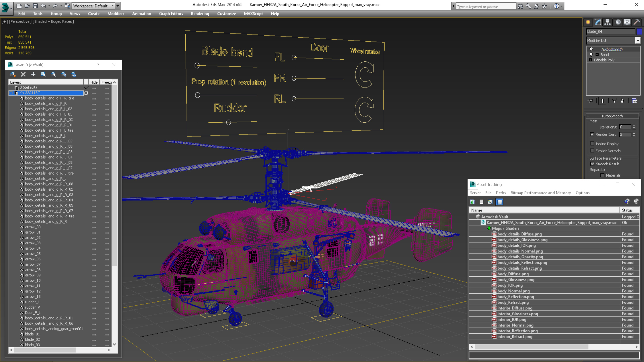Open the Undo history dropdown arrow
Viewport: 644px width, 362px height.
click(49, 6)
